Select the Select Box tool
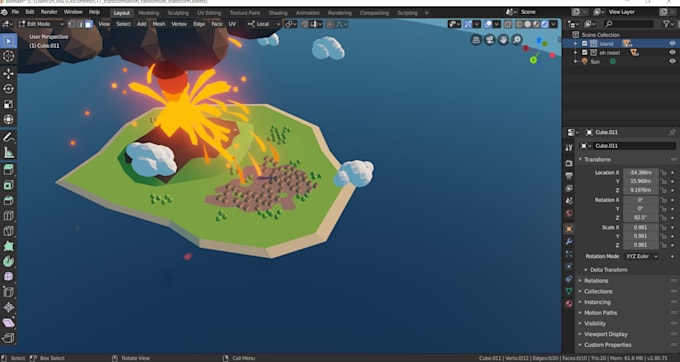 point(8,41)
